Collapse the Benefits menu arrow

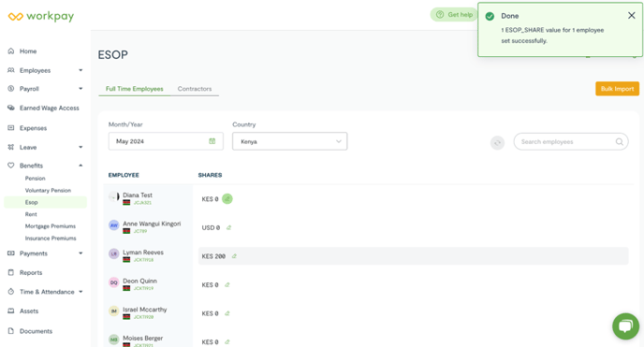80,166
